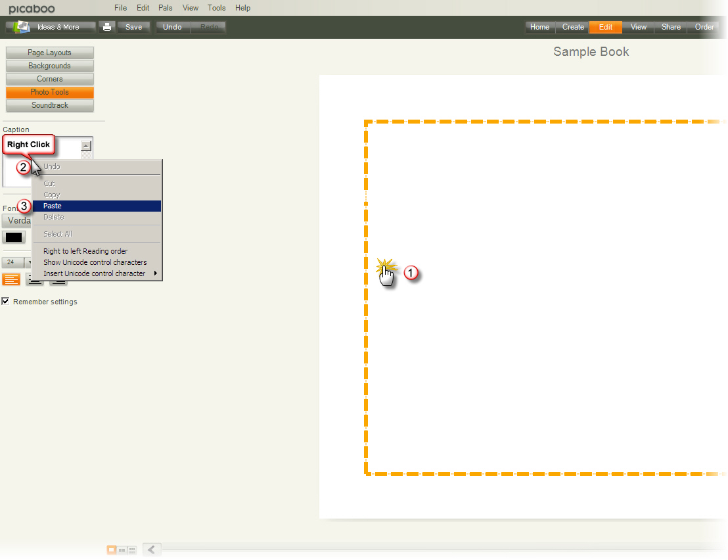Click the black font color swatch
Screen dimensions: 728x560
coord(14,237)
